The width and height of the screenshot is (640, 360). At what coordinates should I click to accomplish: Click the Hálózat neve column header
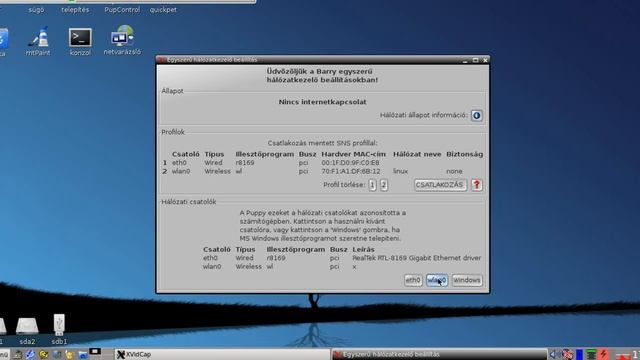tap(417, 154)
